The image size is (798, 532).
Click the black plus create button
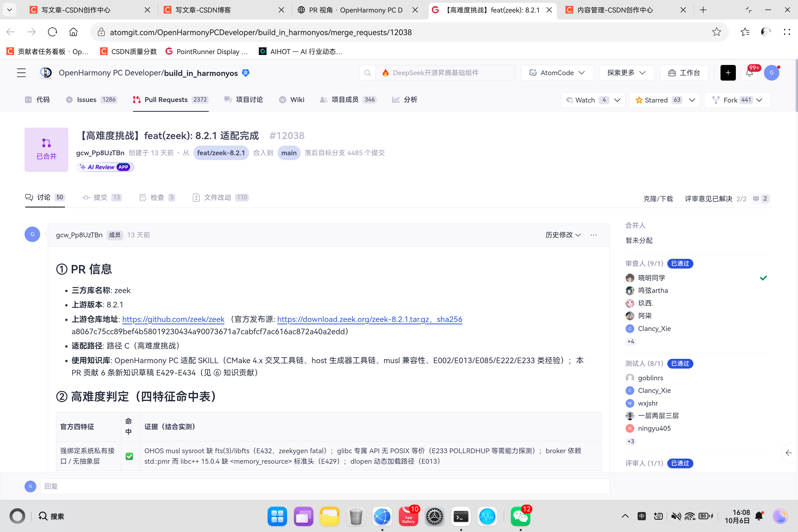[x=728, y=73]
